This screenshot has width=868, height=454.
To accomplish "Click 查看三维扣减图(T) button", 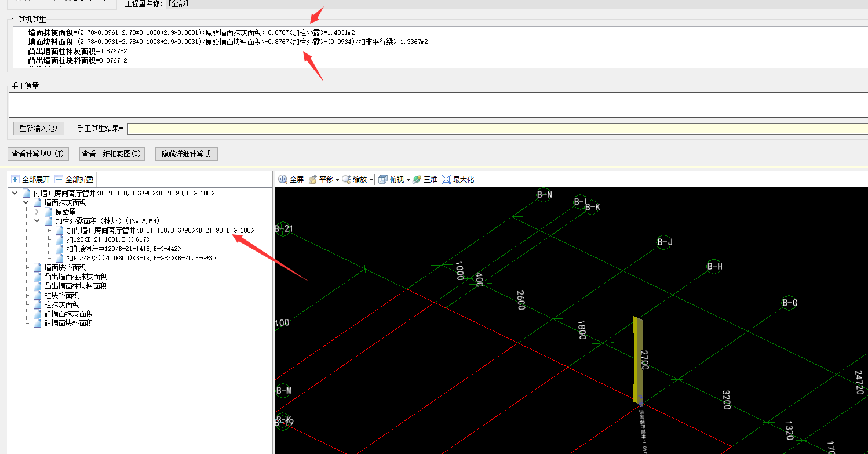I will (112, 154).
